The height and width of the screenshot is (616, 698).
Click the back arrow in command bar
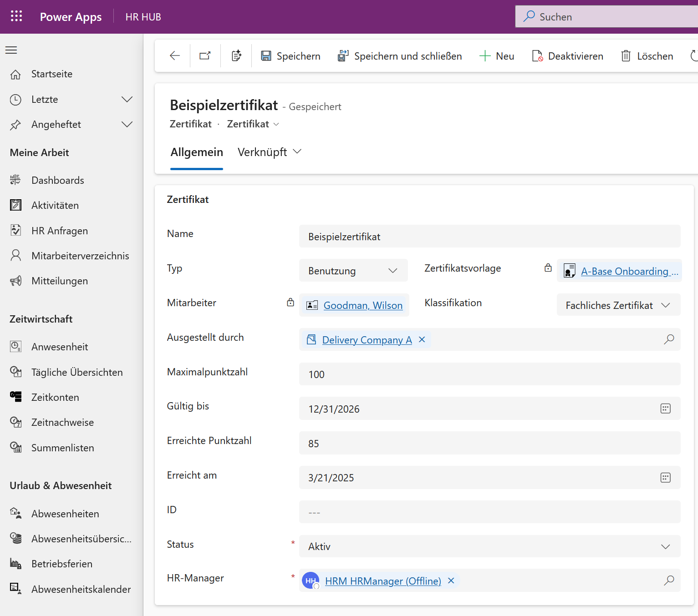175,56
